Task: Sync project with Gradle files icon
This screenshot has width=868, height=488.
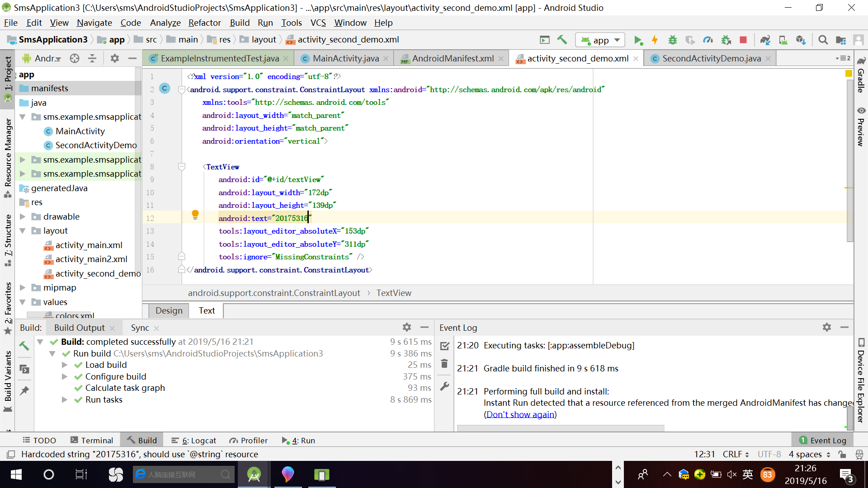Action: pos(765,40)
